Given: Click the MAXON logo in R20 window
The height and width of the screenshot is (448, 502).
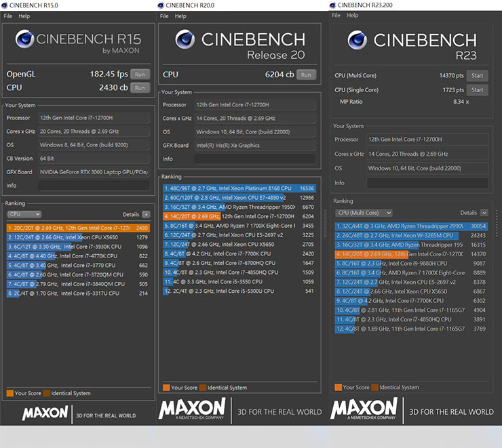Looking at the screenshot, I should [x=192, y=409].
